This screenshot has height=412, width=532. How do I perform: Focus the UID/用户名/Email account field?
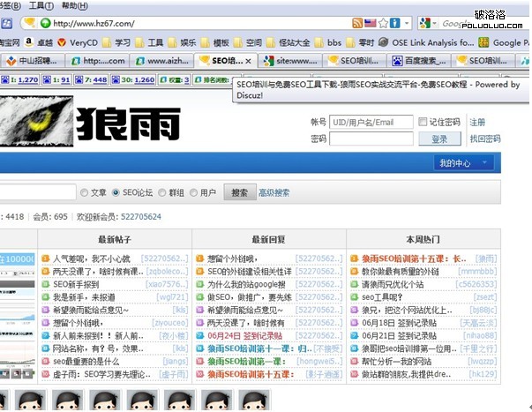point(371,122)
